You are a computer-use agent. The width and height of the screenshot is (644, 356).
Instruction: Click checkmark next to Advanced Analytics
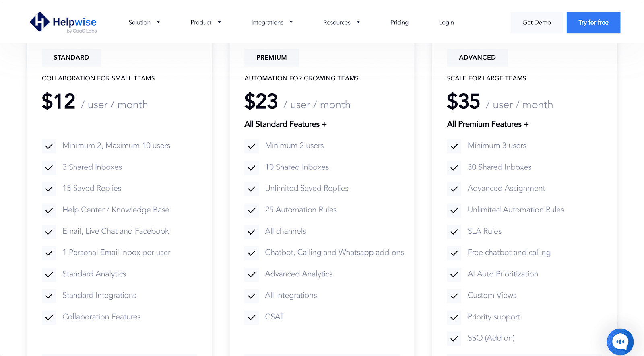point(252,275)
